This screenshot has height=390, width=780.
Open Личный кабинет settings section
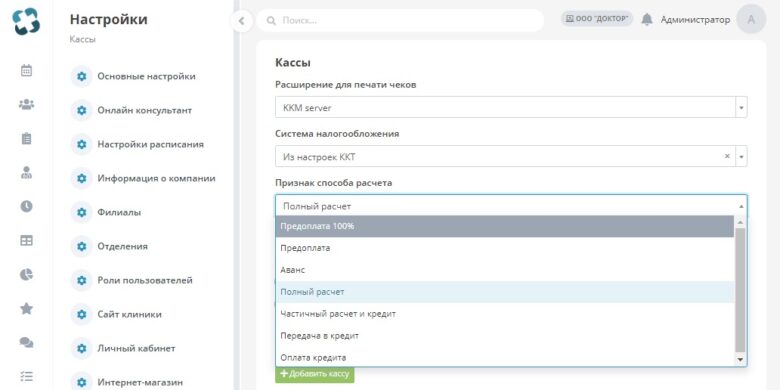click(136, 348)
